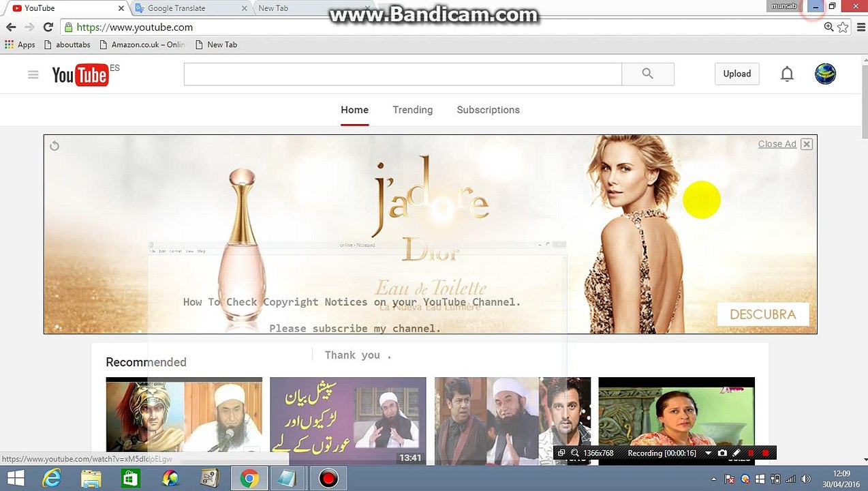Switch to the Subscriptions tab
This screenshot has width=868, height=491.
coord(488,110)
